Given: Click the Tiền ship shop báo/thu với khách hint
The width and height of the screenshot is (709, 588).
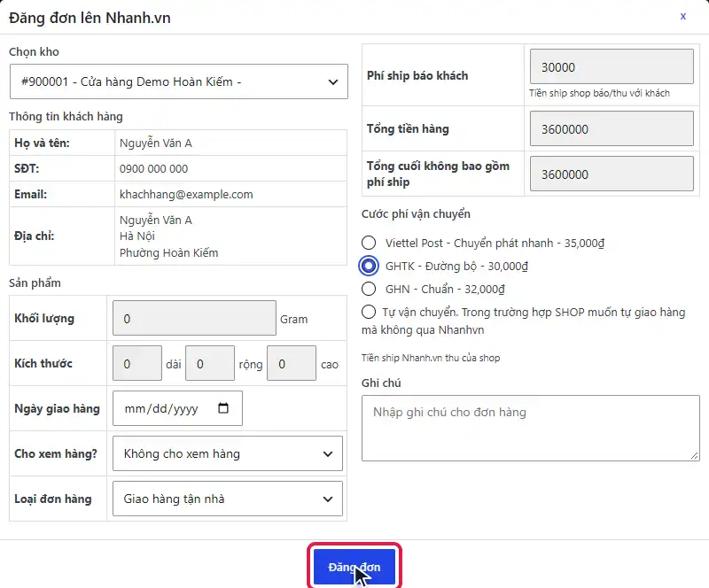Looking at the screenshot, I should click(600, 93).
